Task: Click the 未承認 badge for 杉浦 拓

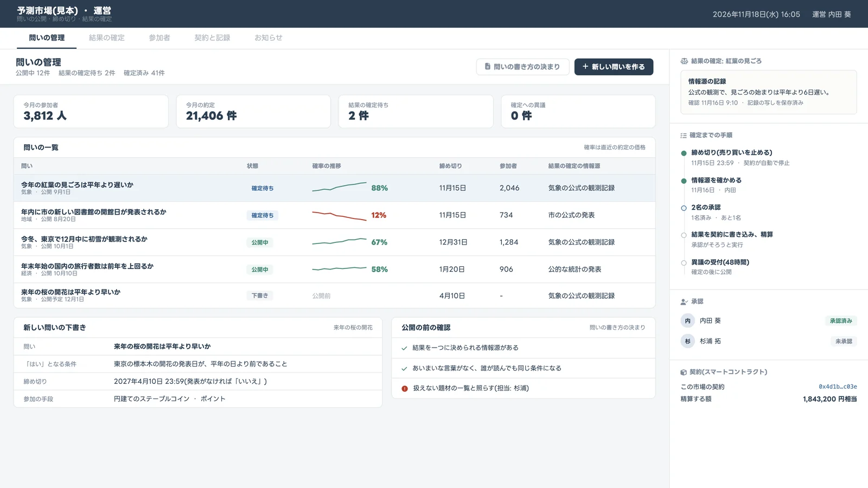Action: pos(844,342)
